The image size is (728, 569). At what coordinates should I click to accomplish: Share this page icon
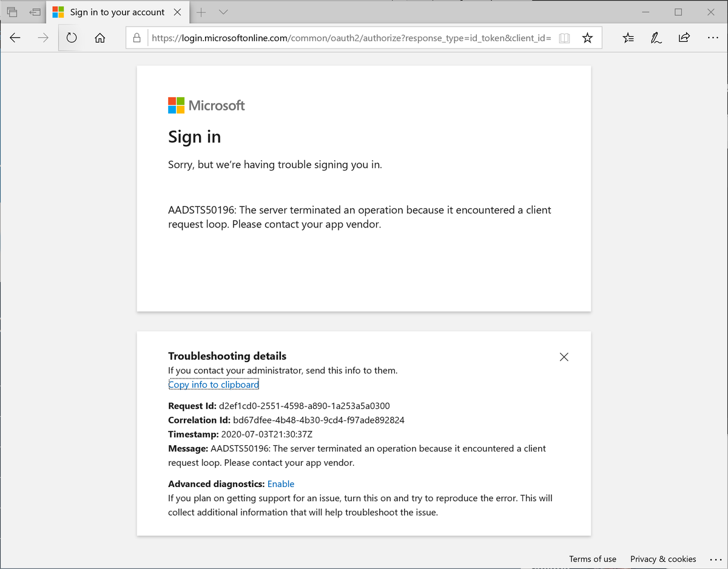coord(684,38)
